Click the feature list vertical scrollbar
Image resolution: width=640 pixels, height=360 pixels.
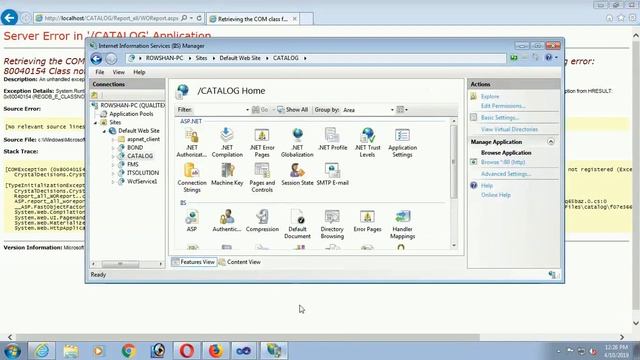pyautogui.click(x=453, y=162)
